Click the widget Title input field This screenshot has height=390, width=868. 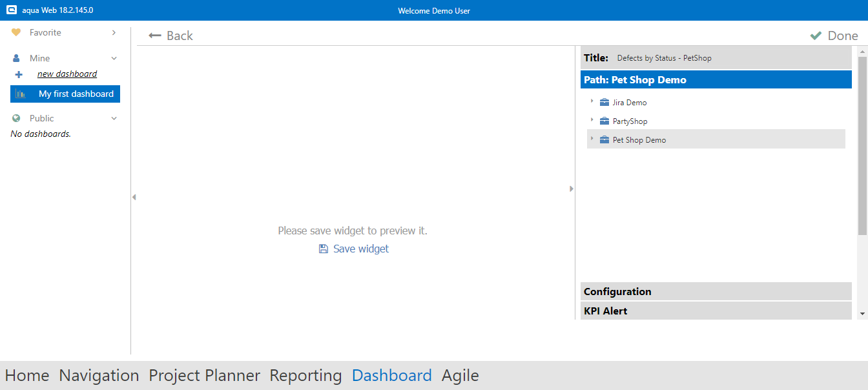tap(730, 58)
